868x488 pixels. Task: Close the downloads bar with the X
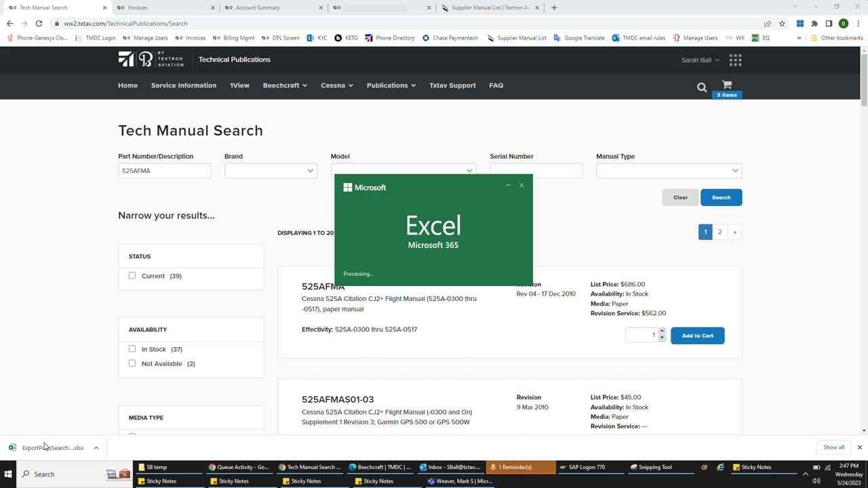(x=859, y=447)
